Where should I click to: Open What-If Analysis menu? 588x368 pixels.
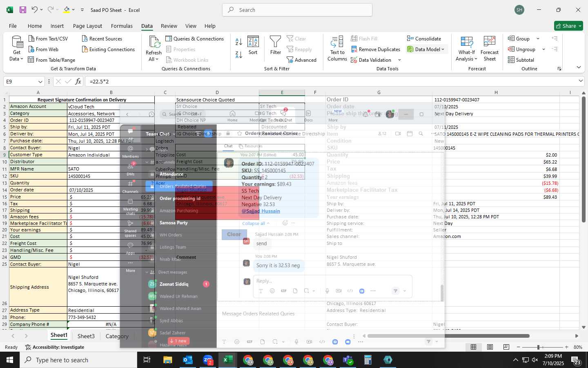tap(467, 49)
